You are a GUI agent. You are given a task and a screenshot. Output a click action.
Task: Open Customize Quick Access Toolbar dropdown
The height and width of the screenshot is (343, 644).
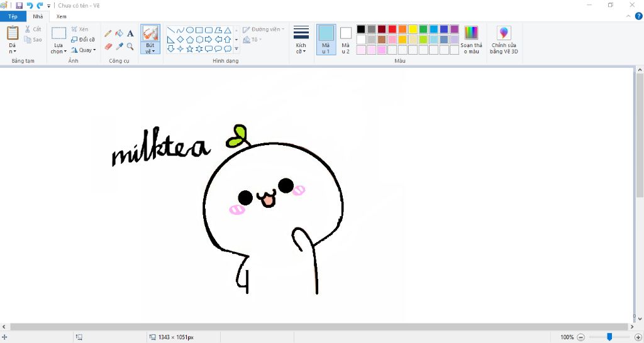48,6
